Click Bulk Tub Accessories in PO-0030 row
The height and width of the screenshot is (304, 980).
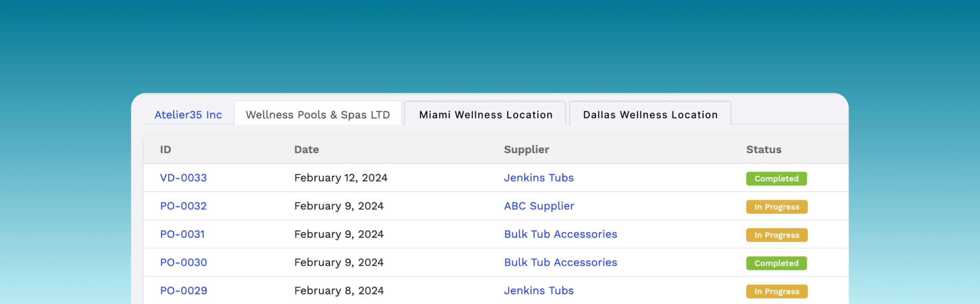[x=560, y=262]
